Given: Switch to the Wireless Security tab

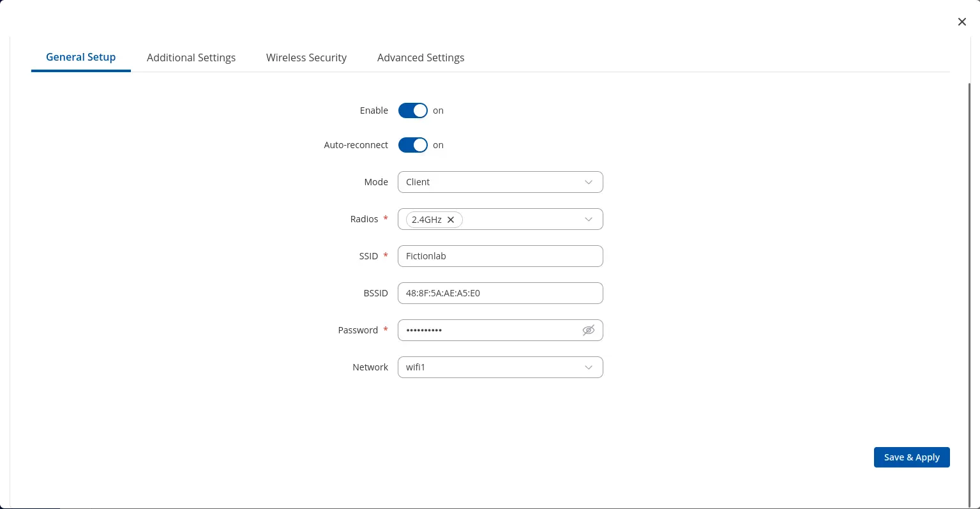Looking at the screenshot, I should pos(306,57).
